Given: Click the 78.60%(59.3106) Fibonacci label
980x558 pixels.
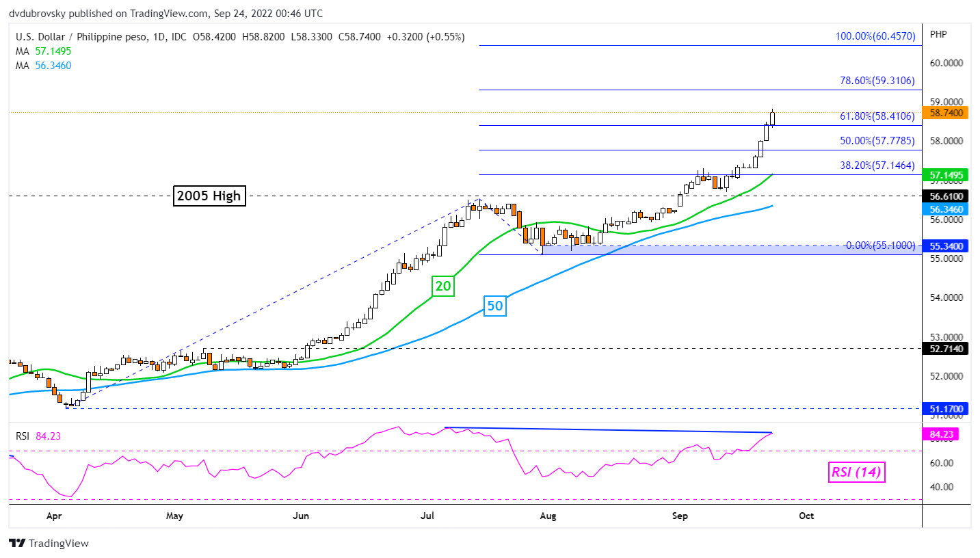Looking at the screenshot, I should [877, 80].
